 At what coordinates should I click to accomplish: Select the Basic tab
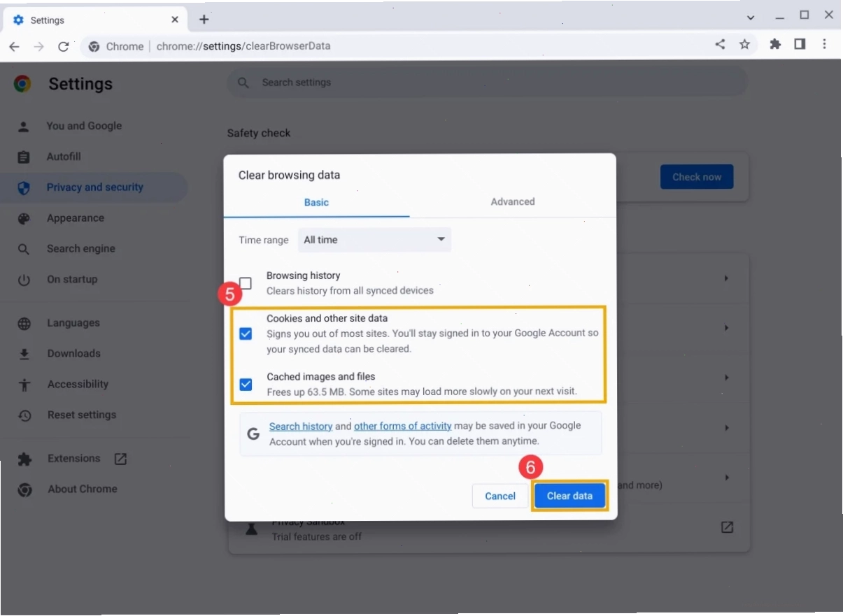pyautogui.click(x=316, y=202)
